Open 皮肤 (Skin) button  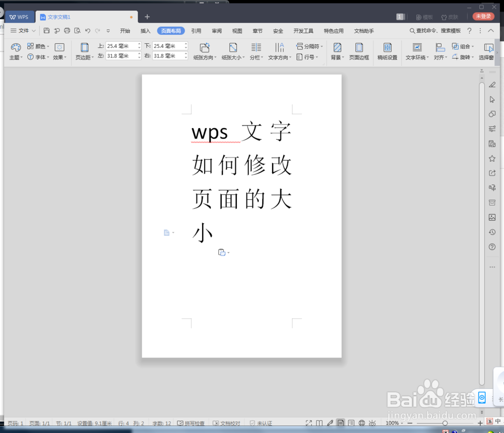tap(450, 17)
